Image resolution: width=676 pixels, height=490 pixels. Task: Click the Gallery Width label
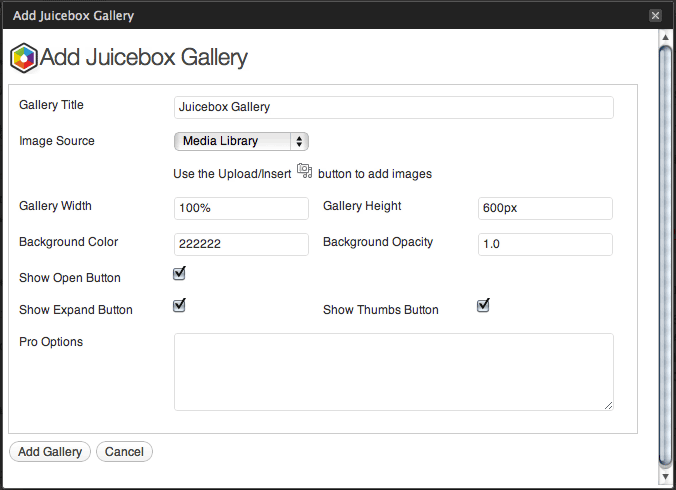[x=55, y=206]
